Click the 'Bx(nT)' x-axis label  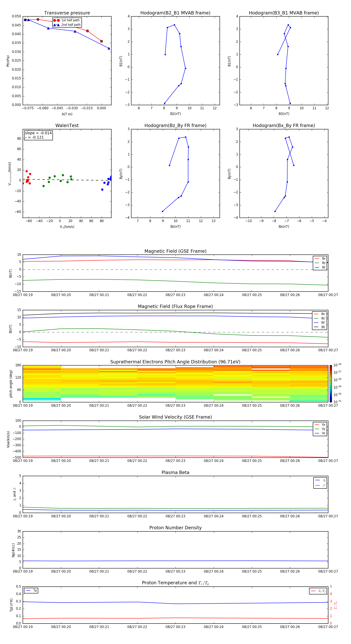(x=284, y=227)
